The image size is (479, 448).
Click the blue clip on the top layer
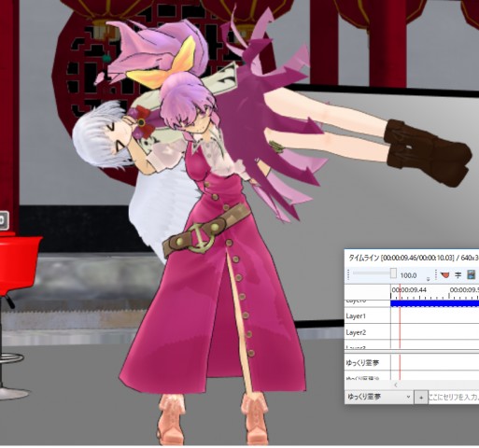(435, 303)
